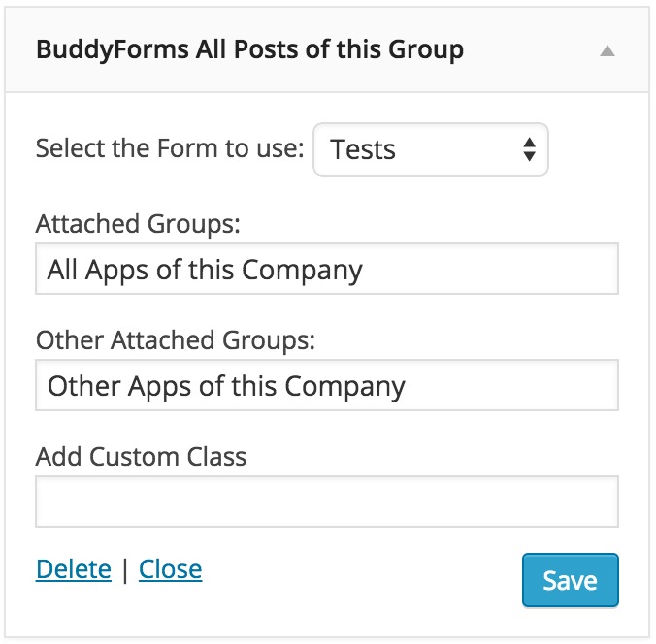Click the 'Select the Form to use' label
The height and width of the screenshot is (644, 656).
170,149
